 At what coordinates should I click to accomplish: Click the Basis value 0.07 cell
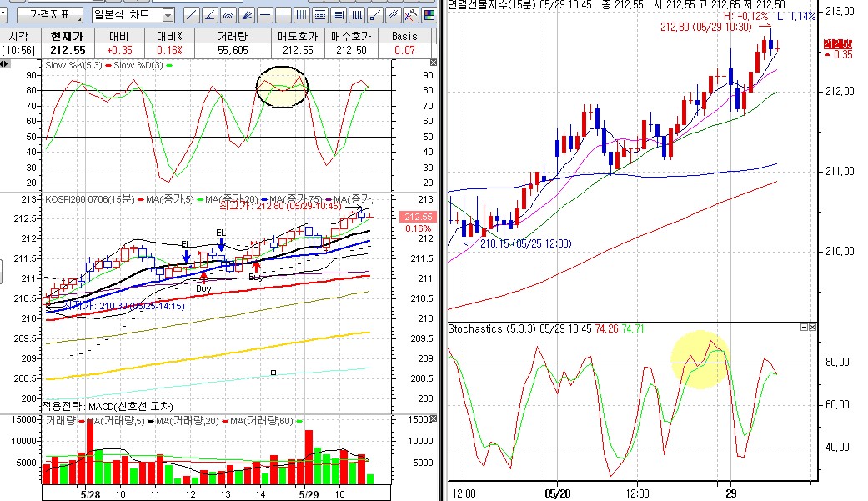(x=404, y=50)
